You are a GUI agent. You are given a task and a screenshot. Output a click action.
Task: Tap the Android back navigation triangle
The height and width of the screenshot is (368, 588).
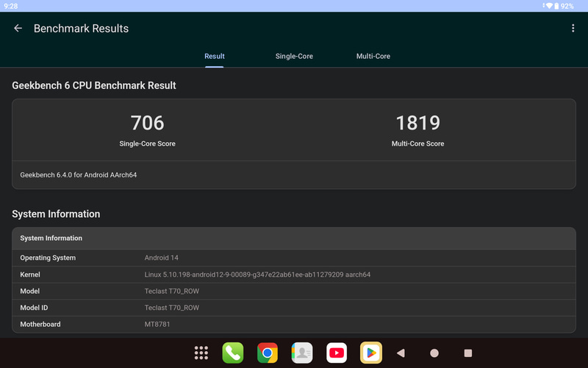[x=401, y=353]
